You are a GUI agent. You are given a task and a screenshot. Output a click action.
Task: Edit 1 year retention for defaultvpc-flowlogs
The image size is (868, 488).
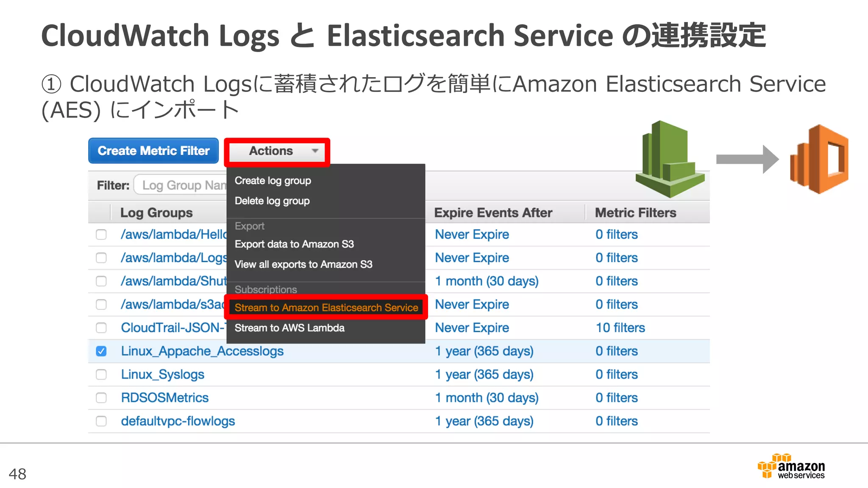[x=484, y=421]
